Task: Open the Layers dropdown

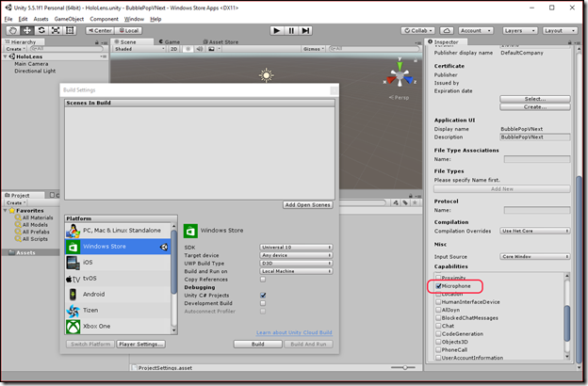Action: click(519, 31)
